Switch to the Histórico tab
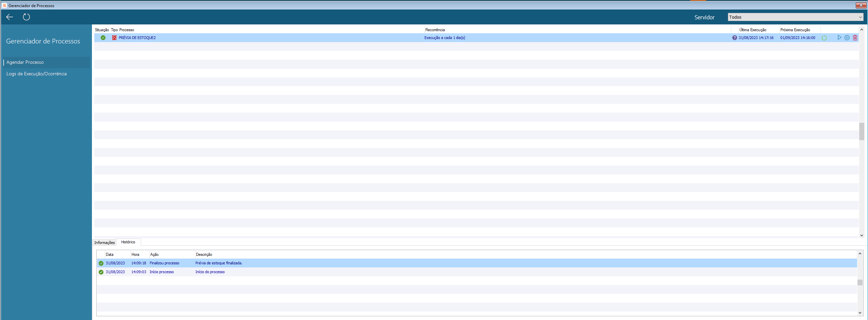This screenshot has height=320, width=868. pos(128,242)
